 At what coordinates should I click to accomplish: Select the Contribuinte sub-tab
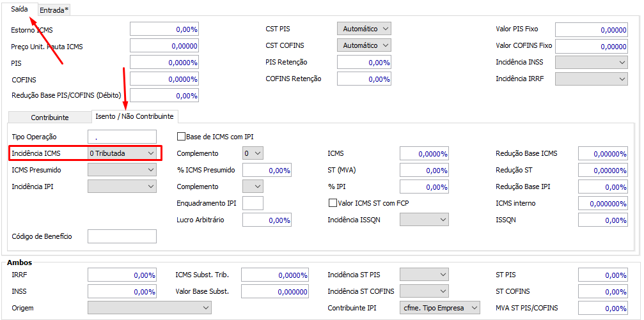tap(49, 117)
